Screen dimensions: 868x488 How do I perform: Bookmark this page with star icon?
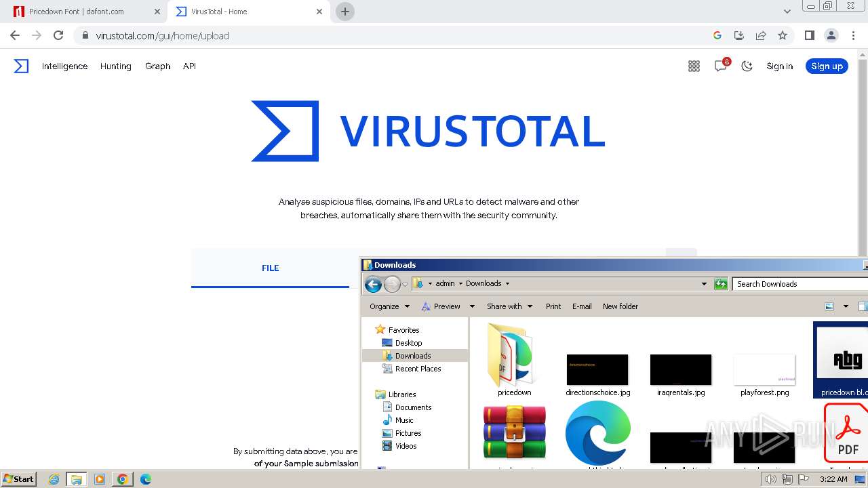[x=783, y=35]
